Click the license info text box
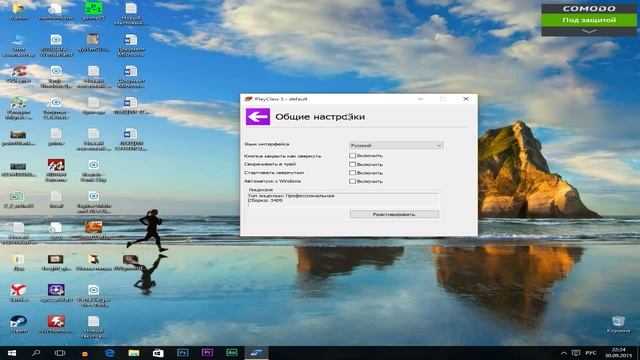Viewport: 640px width, 360px height. click(343, 200)
